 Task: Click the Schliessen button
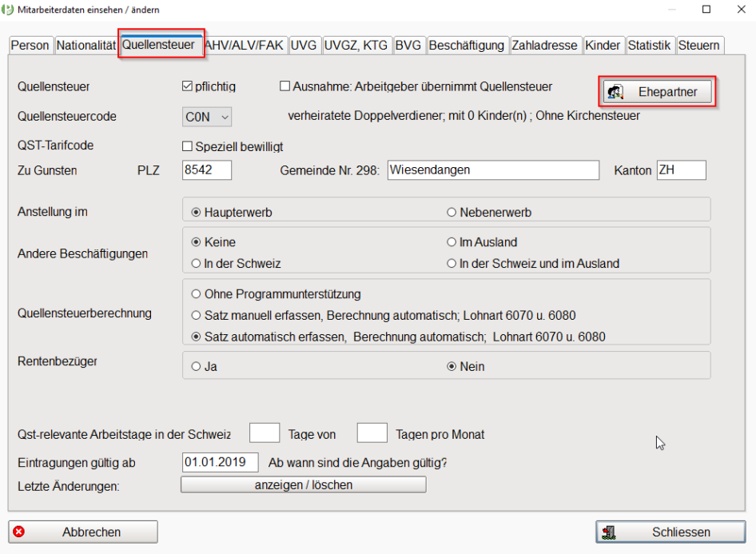point(670,532)
